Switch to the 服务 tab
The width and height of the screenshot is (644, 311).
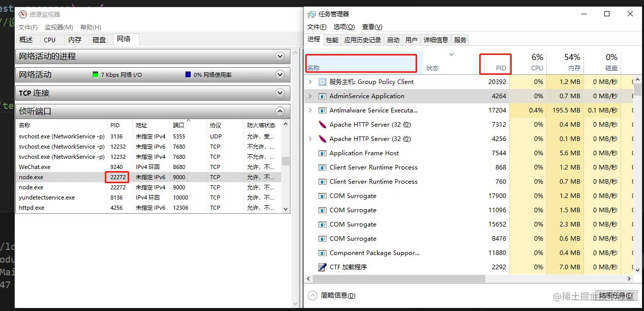click(x=460, y=40)
